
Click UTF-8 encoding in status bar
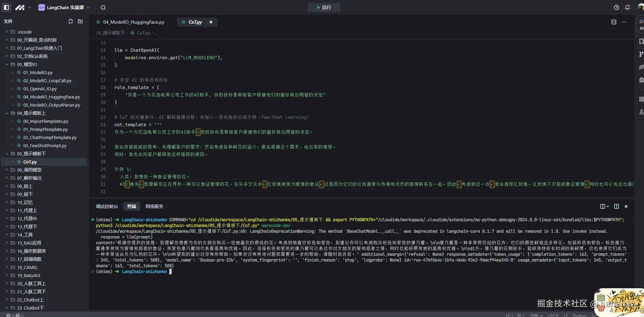coord(553,315)
